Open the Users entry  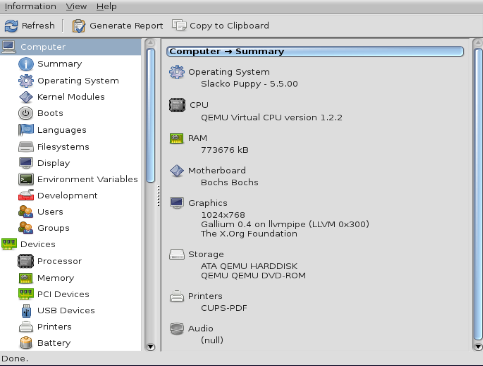pyautogui.click(x=50, y=212)
